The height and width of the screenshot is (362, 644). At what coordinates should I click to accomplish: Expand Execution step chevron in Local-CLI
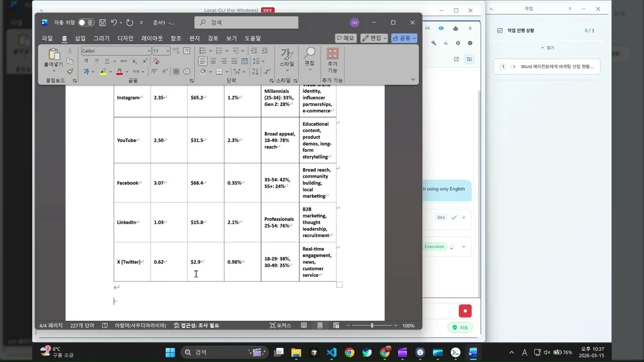(463, 247)
